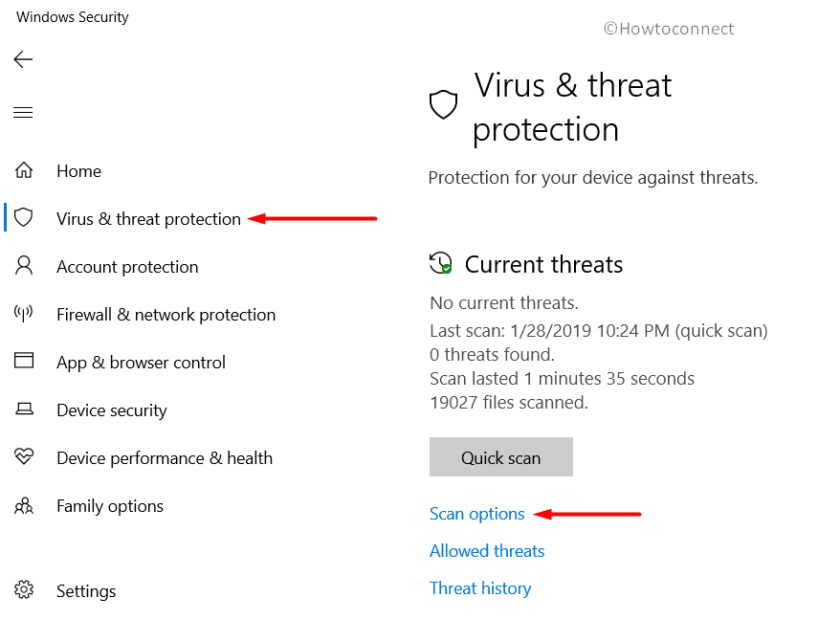Open Home via the house icon
This screenshot has height=620, width=840.
tap(24, 170)
